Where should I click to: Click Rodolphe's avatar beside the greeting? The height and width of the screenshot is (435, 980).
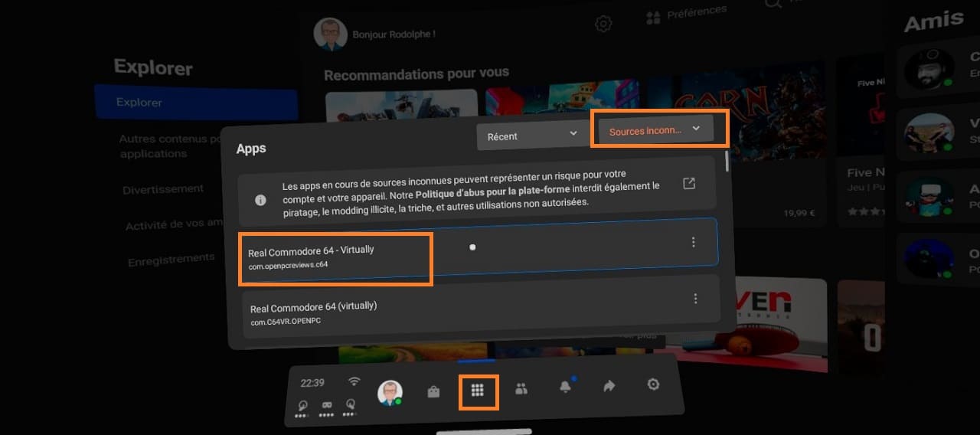(330, 34)
